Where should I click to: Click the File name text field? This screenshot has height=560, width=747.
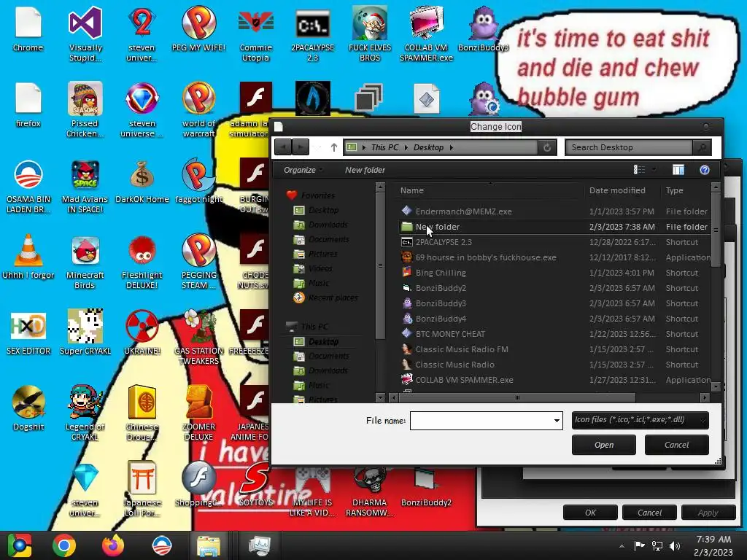(481, 421)
